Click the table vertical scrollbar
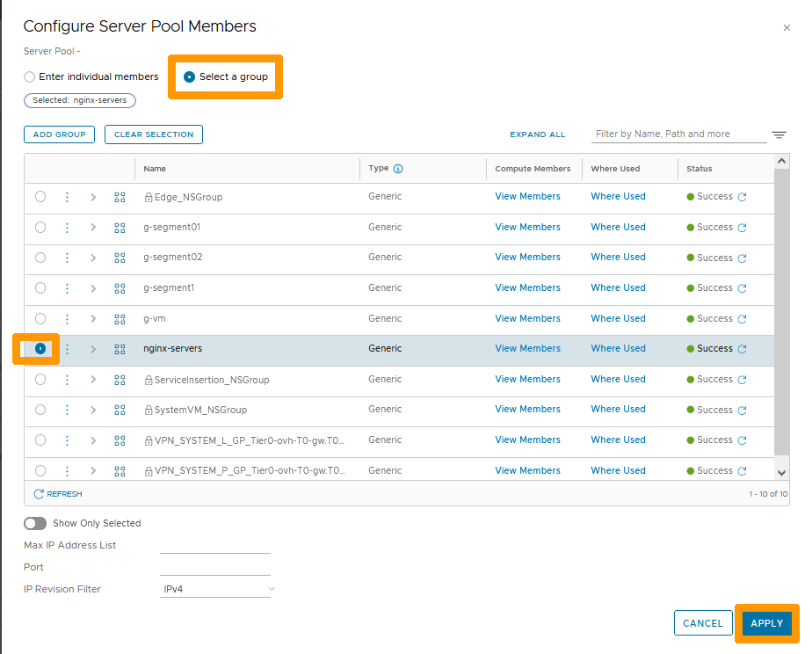This screenshot has width=812, height=654. point(781,308)
